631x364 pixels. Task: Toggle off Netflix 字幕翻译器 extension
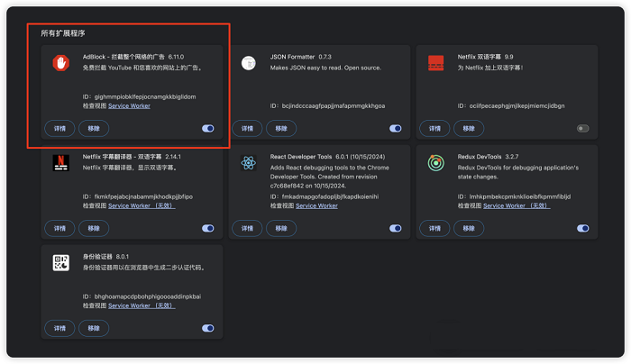[x=208, y=228]
